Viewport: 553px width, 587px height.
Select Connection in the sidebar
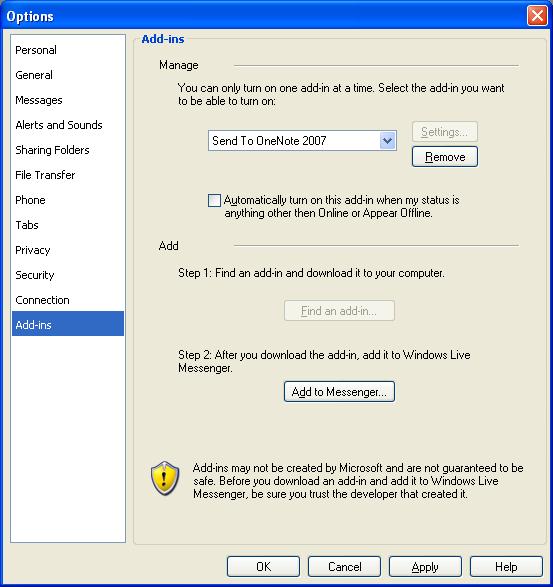pos(68,300)
